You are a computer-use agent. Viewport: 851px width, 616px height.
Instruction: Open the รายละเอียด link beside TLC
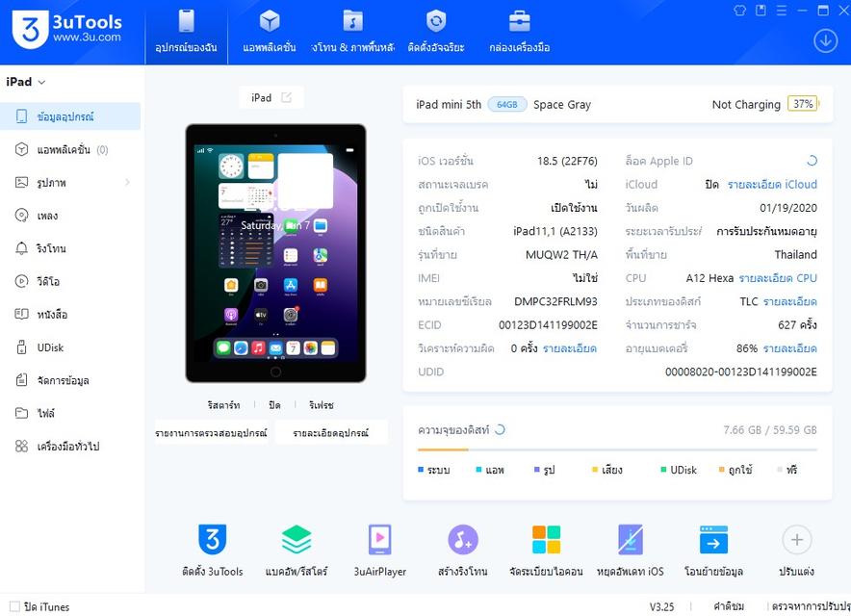click(789, 302)
